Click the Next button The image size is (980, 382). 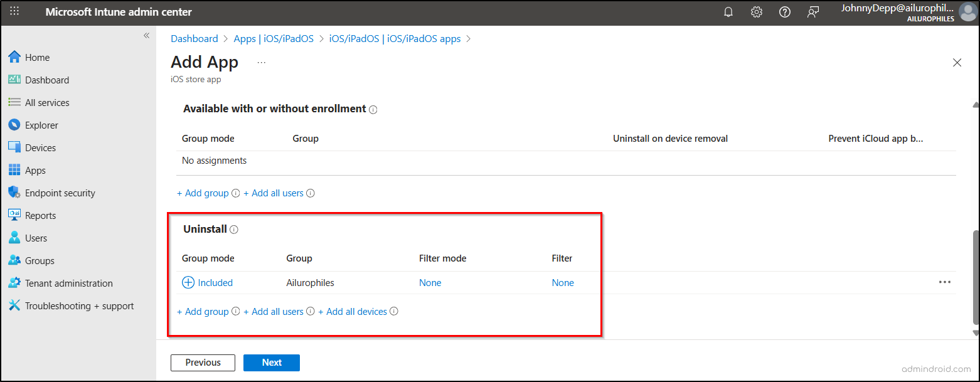[272, 363]
